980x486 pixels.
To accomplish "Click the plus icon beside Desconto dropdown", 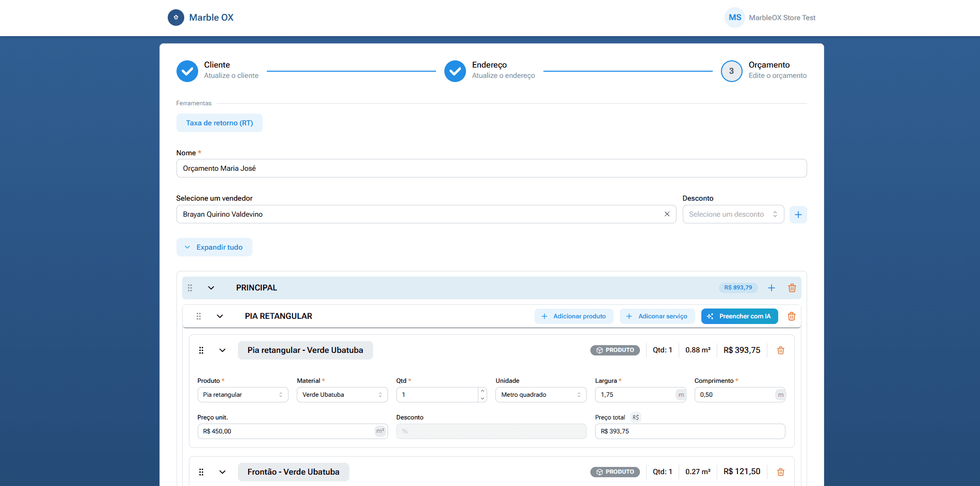I will point(798,215).
